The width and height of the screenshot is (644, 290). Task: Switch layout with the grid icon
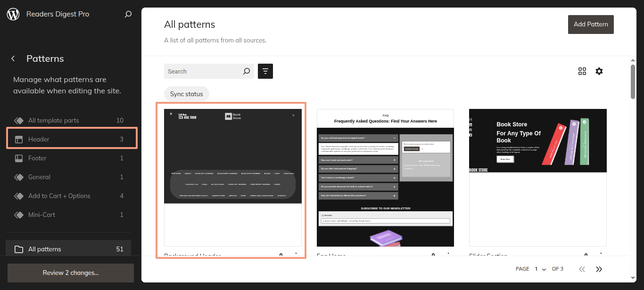(x=582, y=71)
